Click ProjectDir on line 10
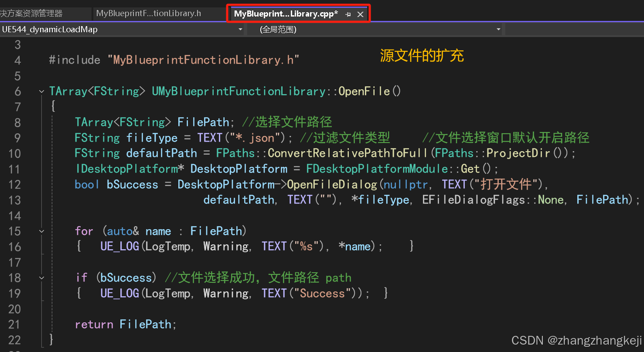The image size is (644, 352). 519,153
